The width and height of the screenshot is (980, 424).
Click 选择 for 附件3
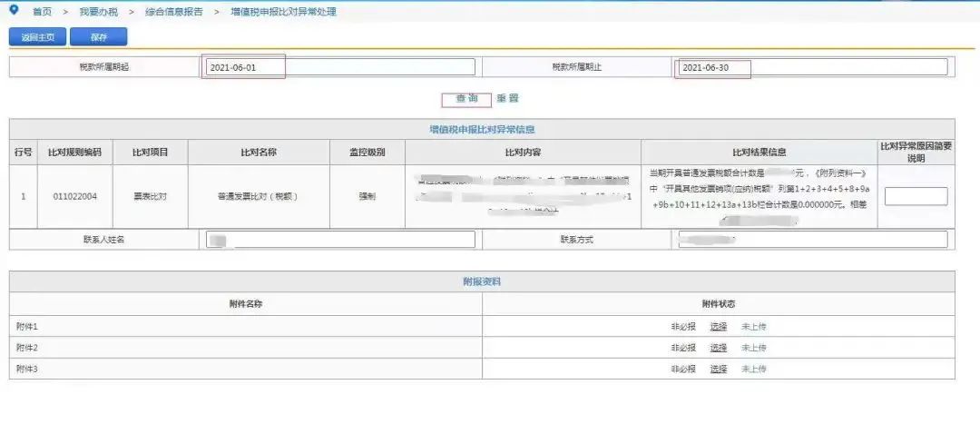click(x=718, y=369)
